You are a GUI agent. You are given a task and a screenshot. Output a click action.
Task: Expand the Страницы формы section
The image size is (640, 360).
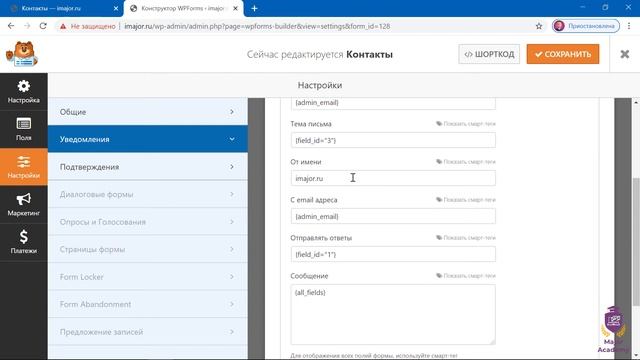[148, 249]
